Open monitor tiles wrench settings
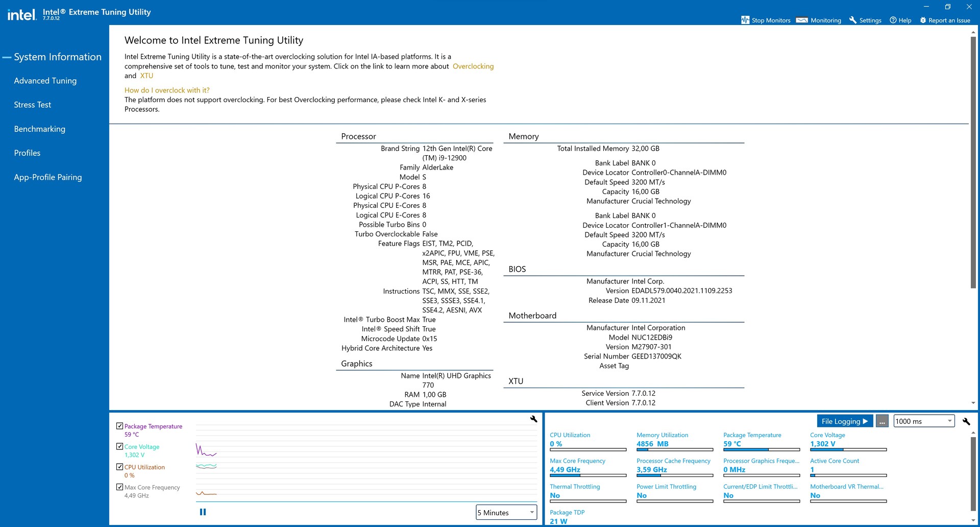Image resolution: width=980 pixels, height=527 pixels. click(x=966, y=421)
